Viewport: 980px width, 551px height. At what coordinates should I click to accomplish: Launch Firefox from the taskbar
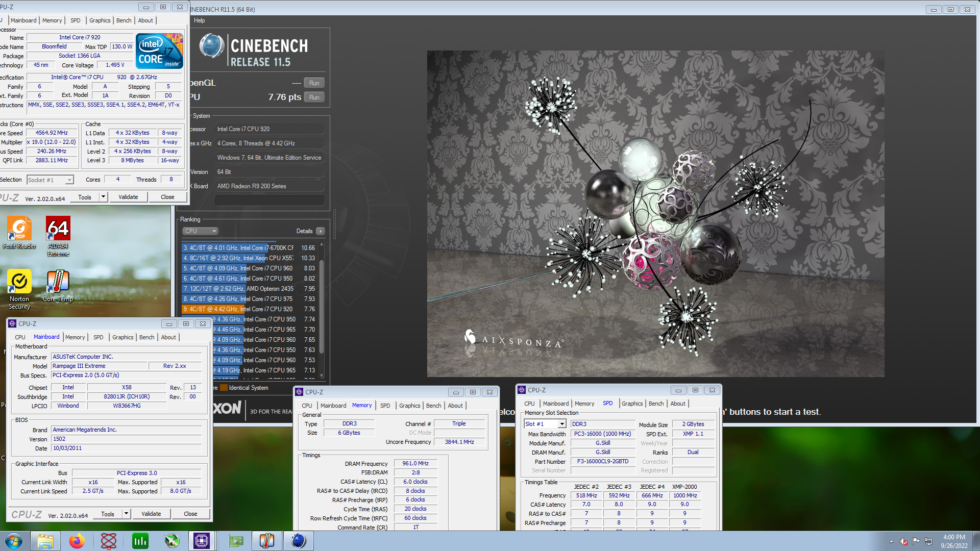77,541
